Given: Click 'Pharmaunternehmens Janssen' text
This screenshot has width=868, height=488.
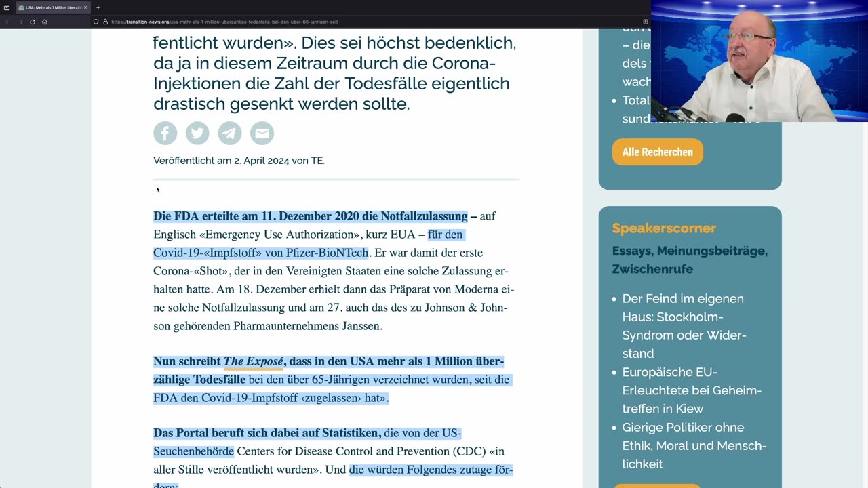Looking at the screenshot, I should (x=308, y=326).
